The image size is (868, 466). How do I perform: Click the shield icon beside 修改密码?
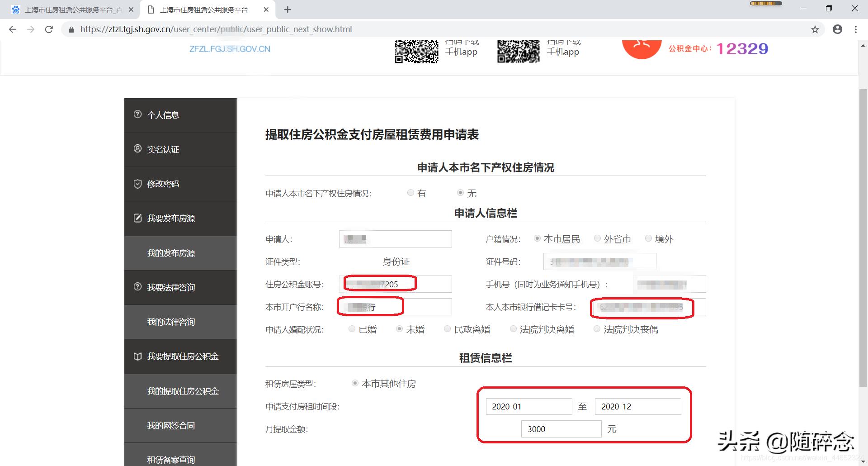138,184
